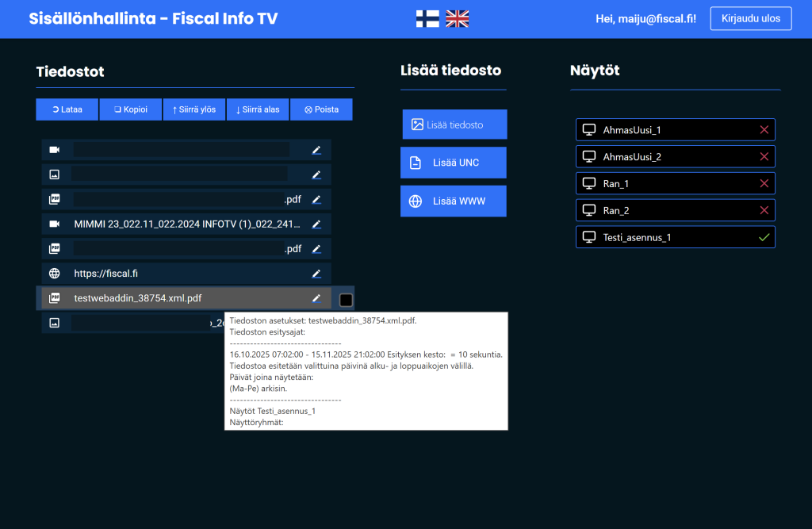Click the green checkmark on Testi_asennus_1
The height and width of the screenshot is (529, 812).
(764, 237)
